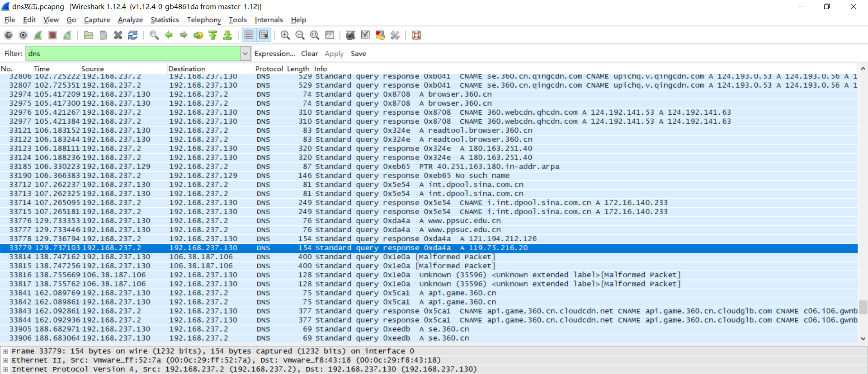Open the capture interfaces list icon
868x374 pixels.
click(x=9, y=35)
